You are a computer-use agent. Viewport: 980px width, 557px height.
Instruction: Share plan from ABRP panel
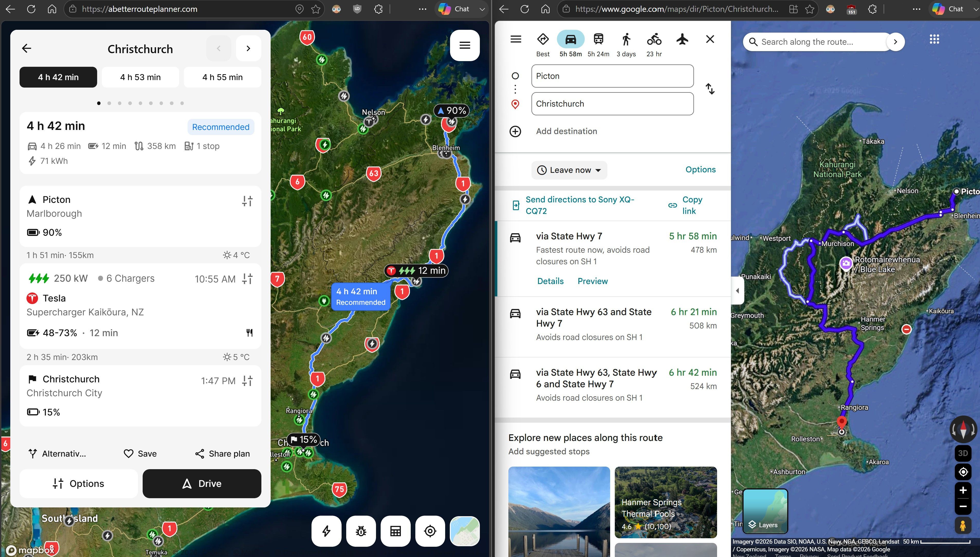click(222, 454)
